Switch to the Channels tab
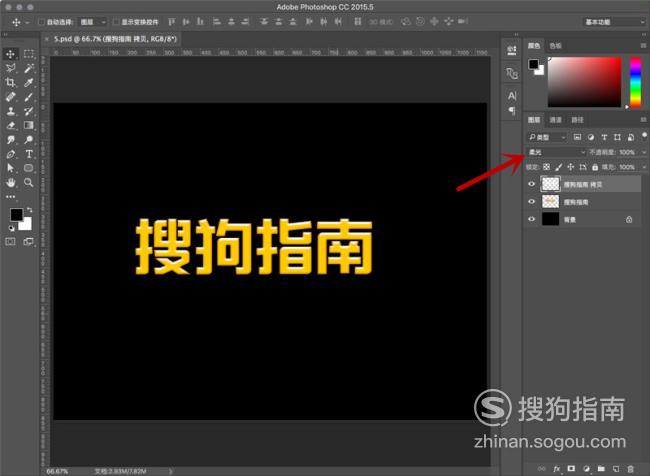Image resolution: width=650 pixels, height=476 pixels. click(555, 120)
